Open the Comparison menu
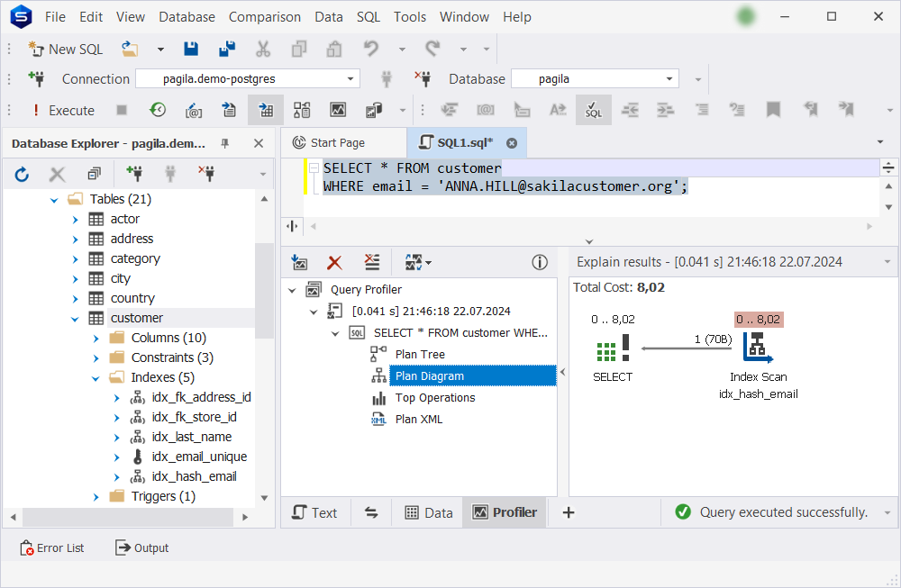 point(264,17)
